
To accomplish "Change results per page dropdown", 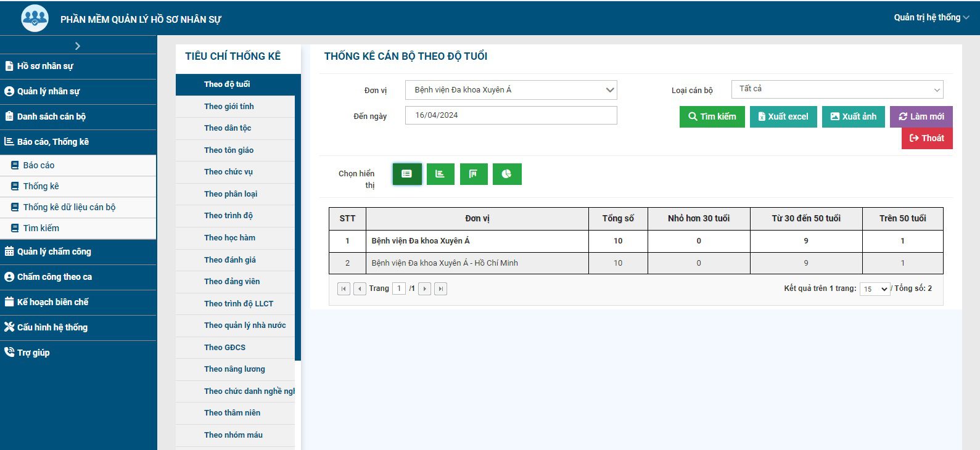I will (x=875, y=289).
